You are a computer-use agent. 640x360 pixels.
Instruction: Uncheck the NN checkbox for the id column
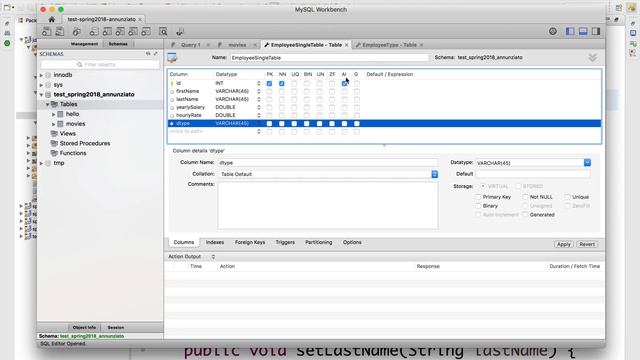click(x=282, y=83)
